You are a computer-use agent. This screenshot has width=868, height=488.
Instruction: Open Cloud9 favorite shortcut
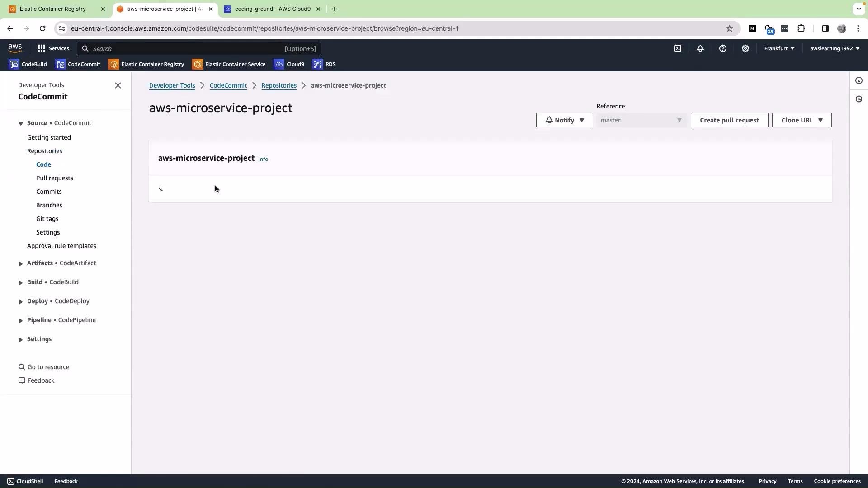pyautogui.click(x=289, y=64)
